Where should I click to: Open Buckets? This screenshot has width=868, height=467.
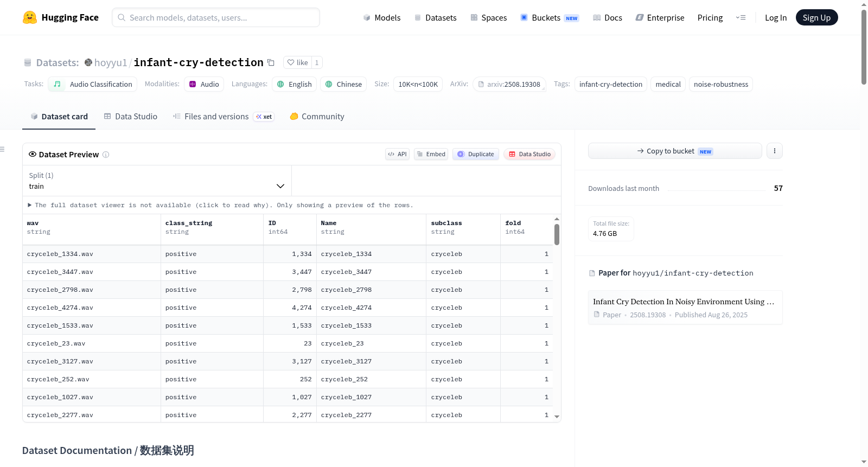pyautogui.click(x=550, y=17)
